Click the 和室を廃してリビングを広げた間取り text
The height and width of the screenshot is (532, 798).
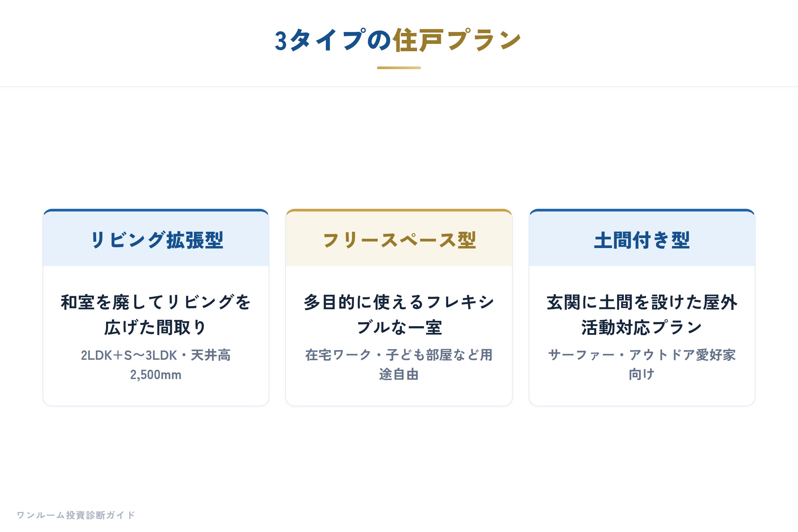(x=156, y=315)
